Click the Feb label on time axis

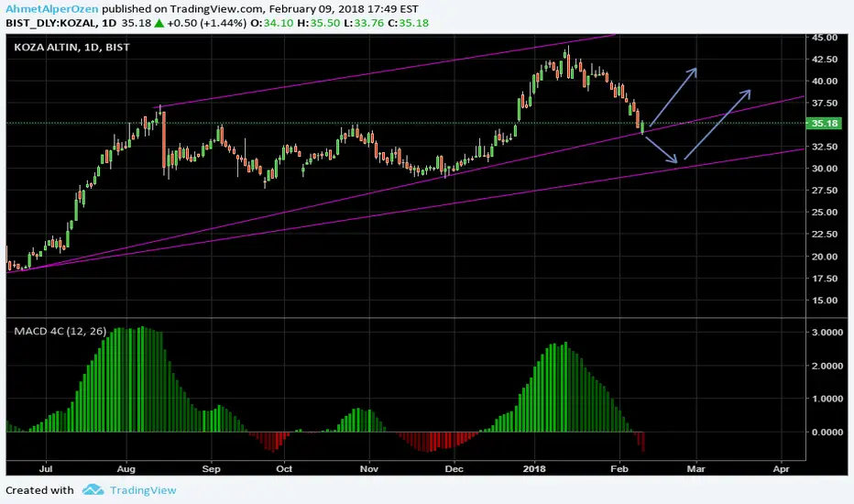(x=619, y=468)
